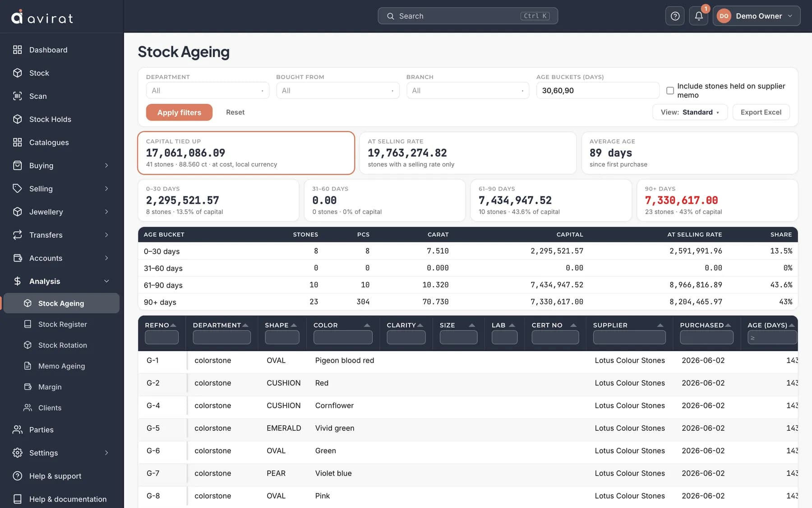Click the Buying bag icon

click(17, 165)
